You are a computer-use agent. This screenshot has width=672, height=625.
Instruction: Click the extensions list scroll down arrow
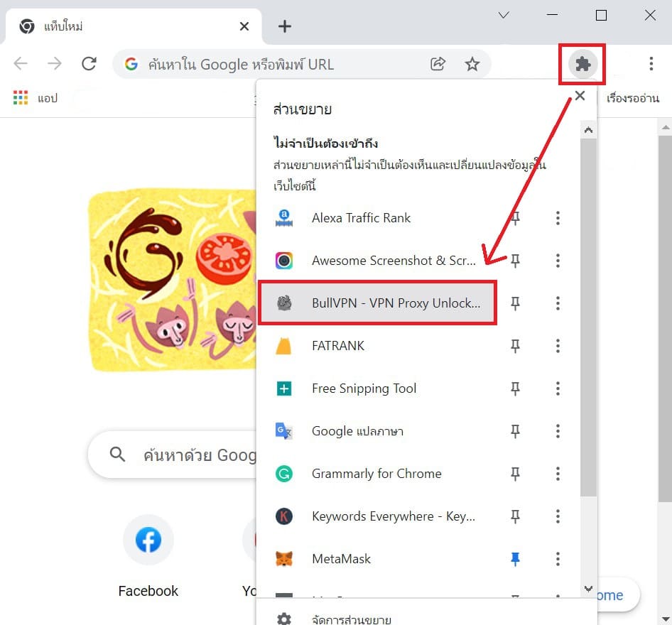click(x=588, y=589)
